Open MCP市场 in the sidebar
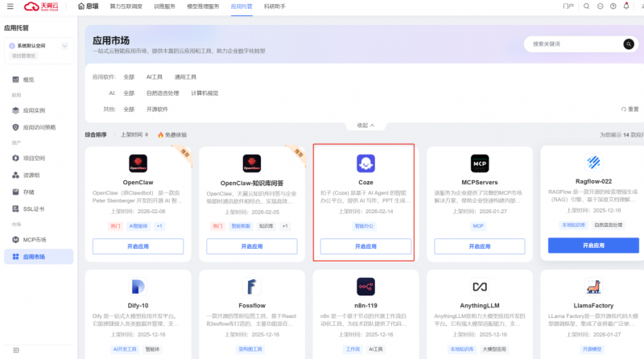The width and height of the screenshot is (644, 359). tap(35, 239)
